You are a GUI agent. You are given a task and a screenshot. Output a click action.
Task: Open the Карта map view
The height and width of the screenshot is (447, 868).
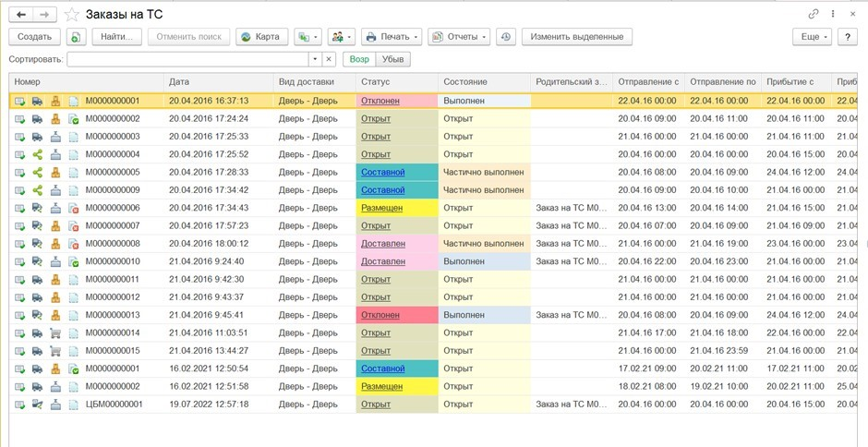point(259,37)
